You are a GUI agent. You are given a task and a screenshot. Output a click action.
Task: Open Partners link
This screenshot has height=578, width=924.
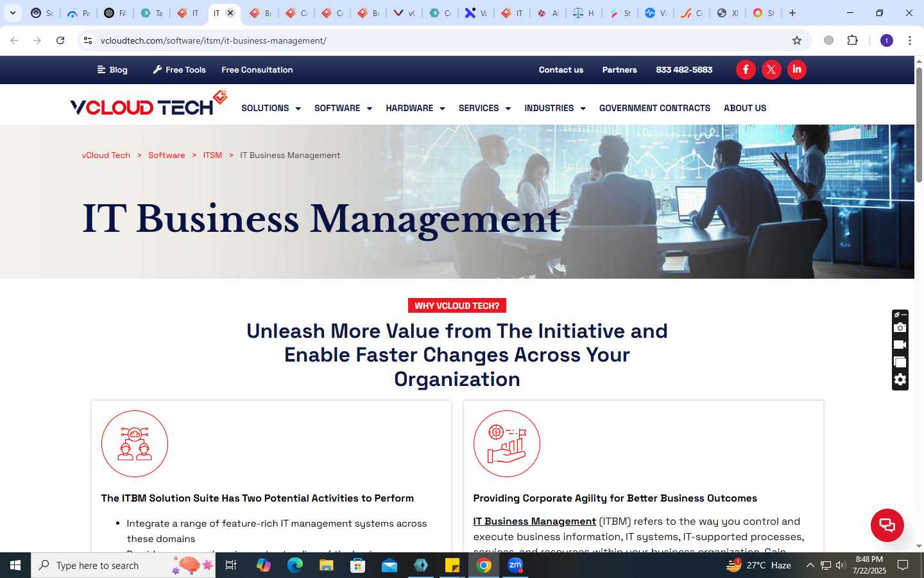(x=619, y=69)
